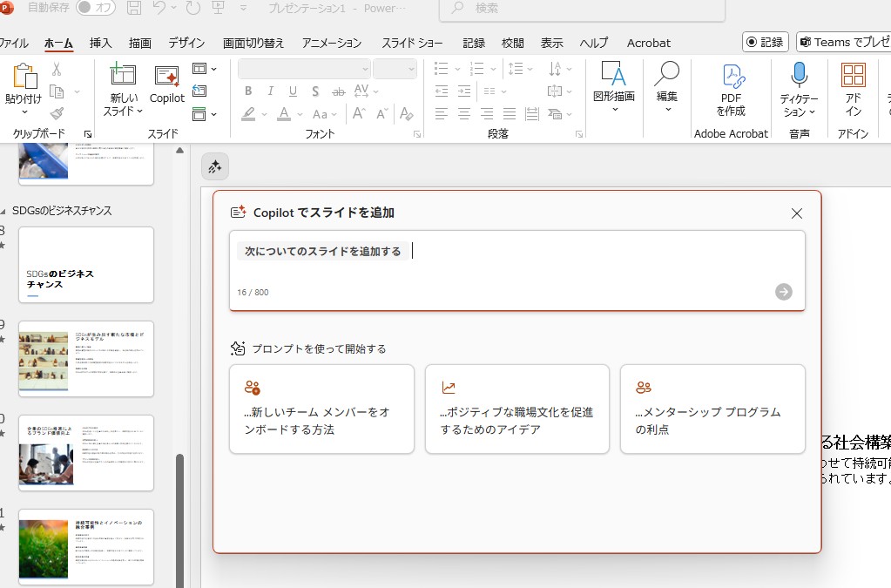Choose the メンターシップ プログラムの利点 prompt
This screenshot has width=891, height=588.
[x=712, y=409]
